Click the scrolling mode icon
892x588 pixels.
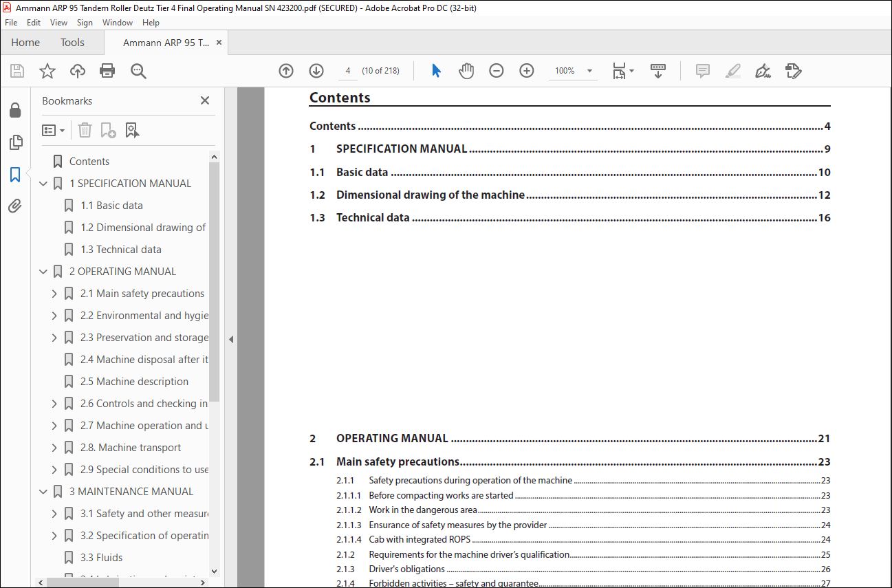[658, 71]
